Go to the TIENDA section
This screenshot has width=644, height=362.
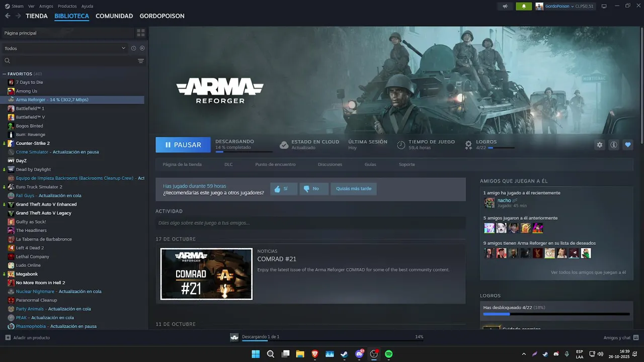[37, 16]
